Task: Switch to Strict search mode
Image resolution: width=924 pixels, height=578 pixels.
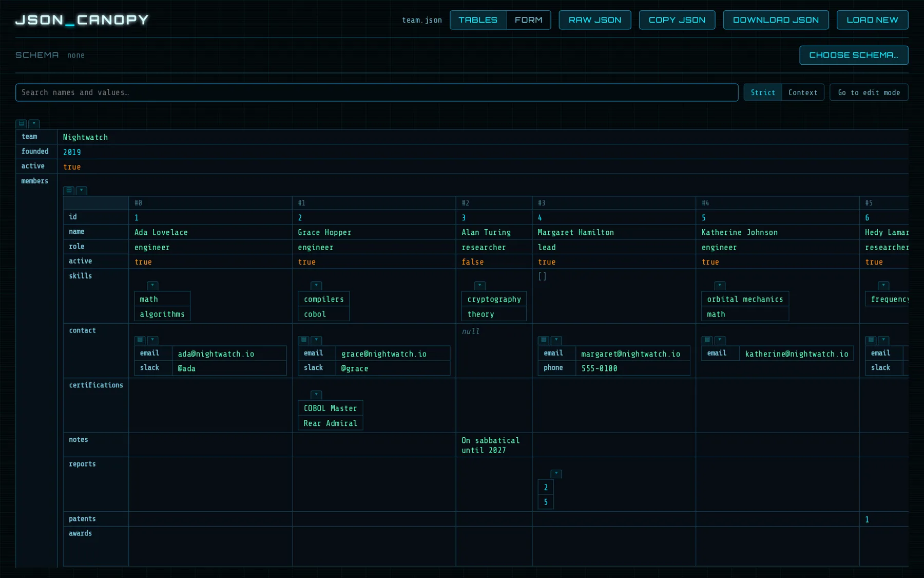Action: (763, 92)
